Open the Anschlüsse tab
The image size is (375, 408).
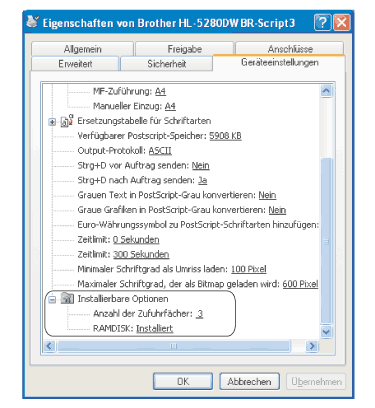[290, 49]
